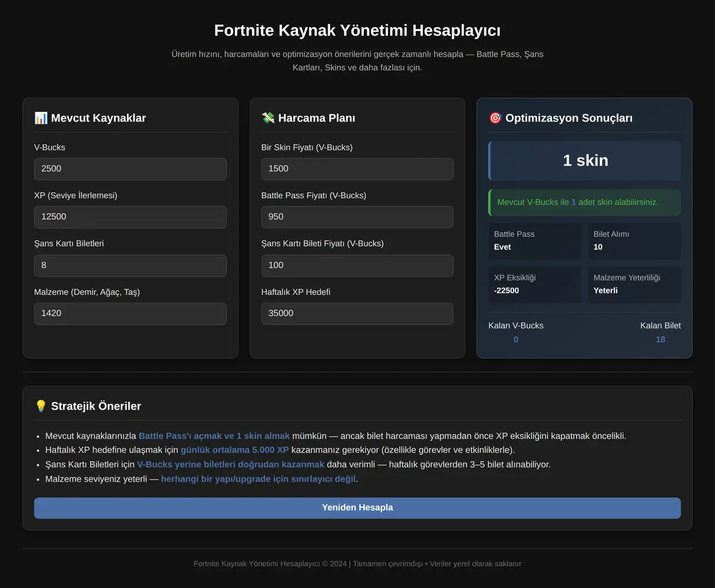Click the Yeniden Hesapla button

click(x=357, y=508)
